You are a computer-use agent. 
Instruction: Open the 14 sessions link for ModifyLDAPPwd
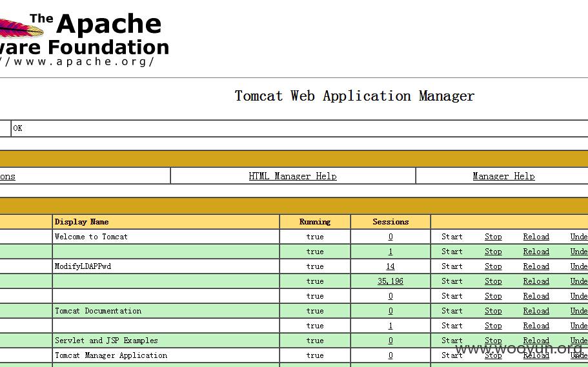(390, 266)
